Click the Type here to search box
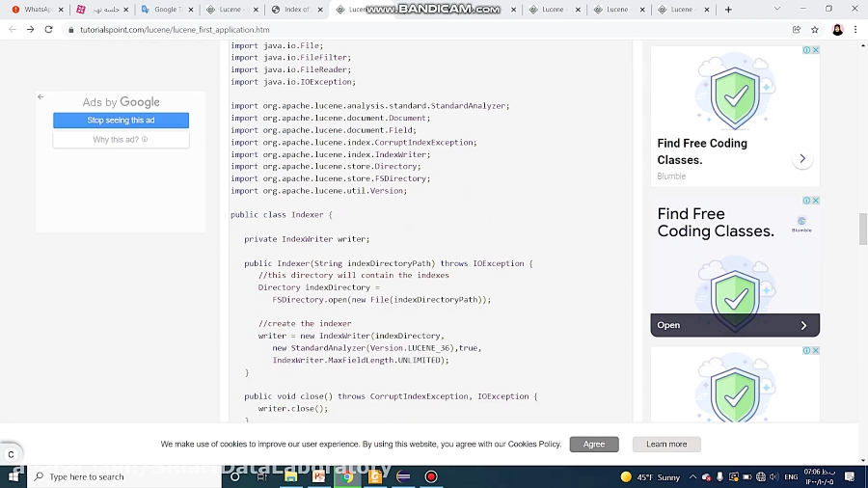 125,476
